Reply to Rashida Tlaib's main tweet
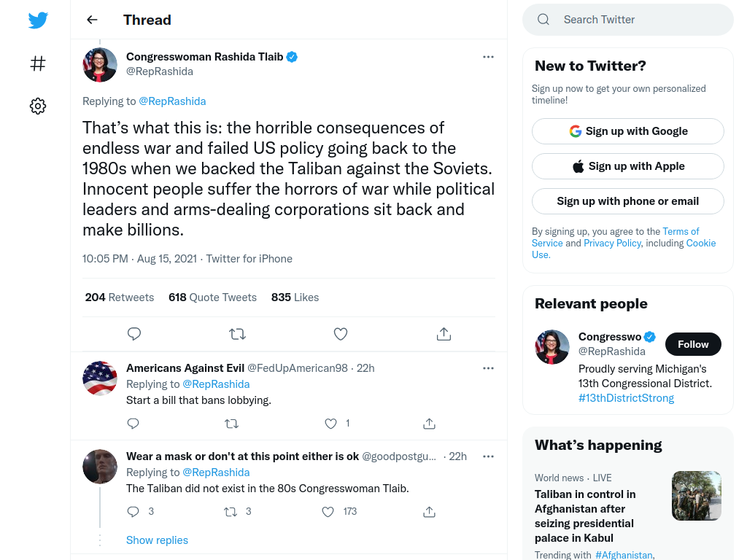 [134, 334]
